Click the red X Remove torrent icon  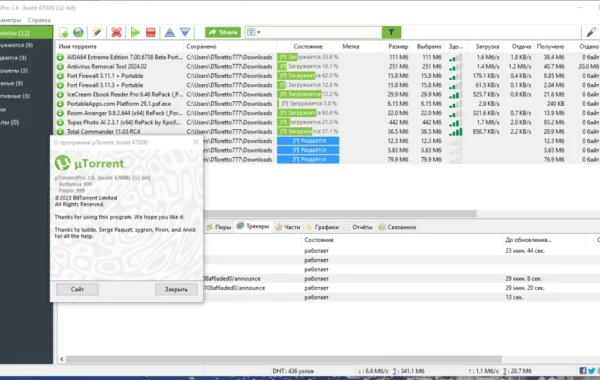116,33
